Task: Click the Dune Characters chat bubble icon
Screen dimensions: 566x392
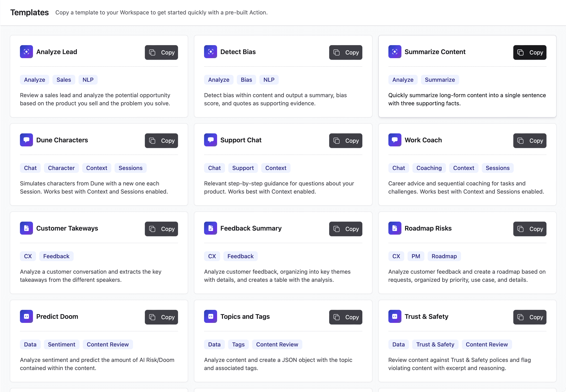Action: [26, 140]
